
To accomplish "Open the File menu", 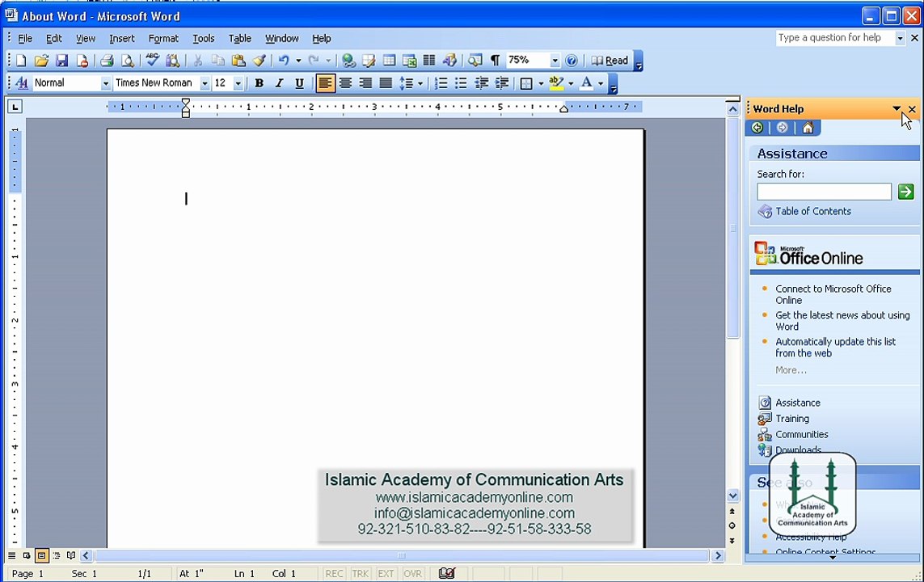I will tap(25, 39).
